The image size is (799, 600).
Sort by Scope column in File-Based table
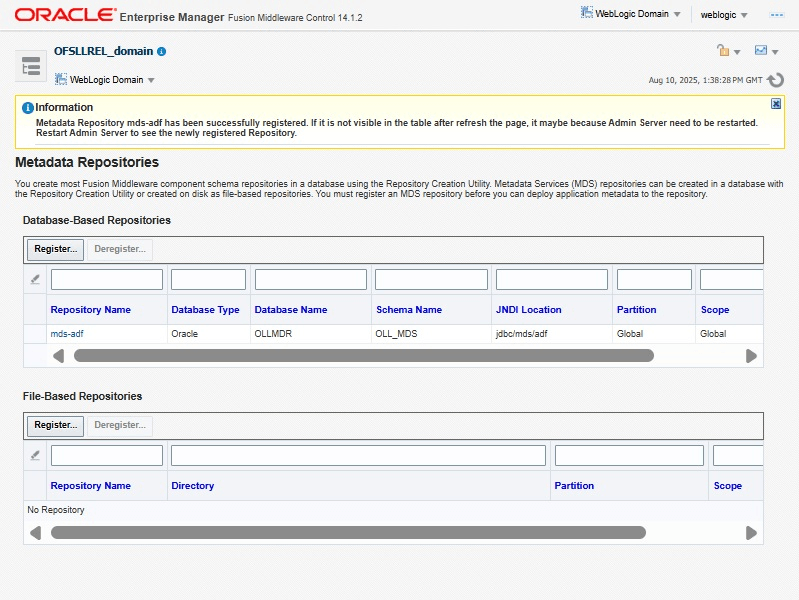[728, 486]
